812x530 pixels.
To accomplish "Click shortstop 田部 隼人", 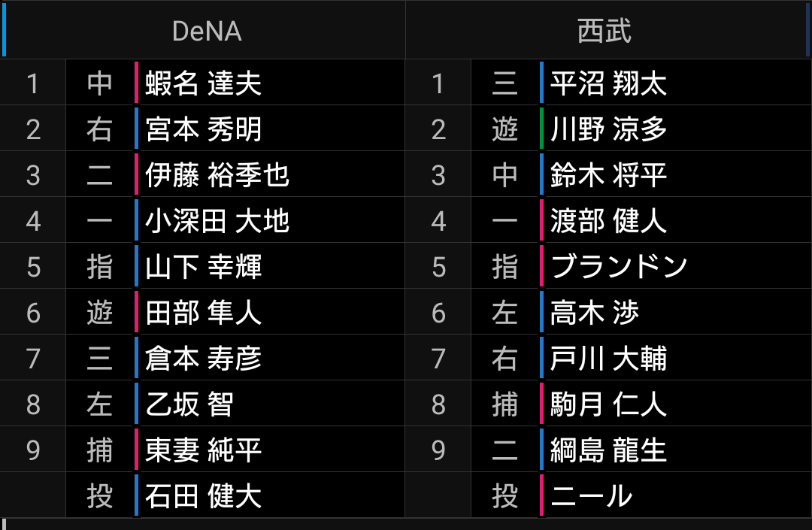I will (204, 313).
